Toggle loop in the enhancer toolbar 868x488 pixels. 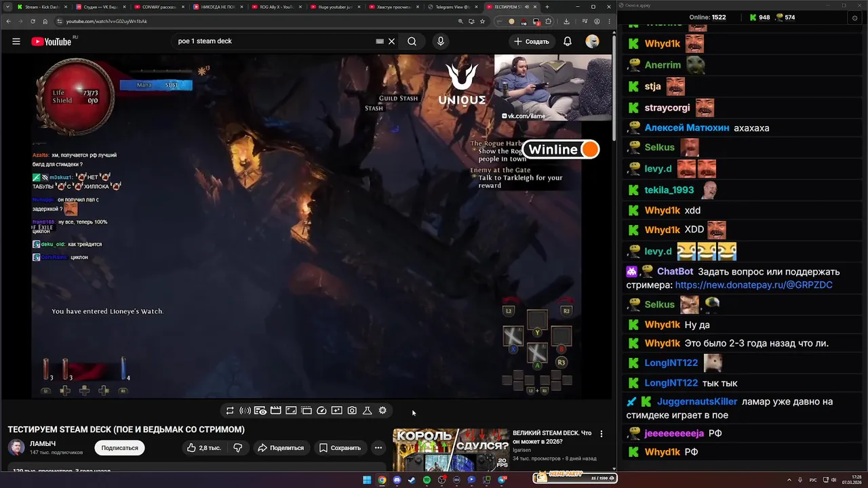click(x=230, y=411)
